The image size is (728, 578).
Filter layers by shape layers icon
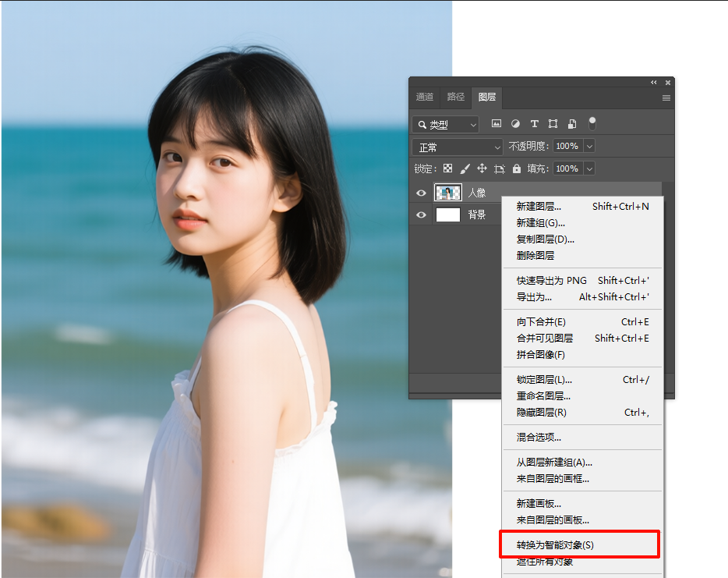coord(553,123)
